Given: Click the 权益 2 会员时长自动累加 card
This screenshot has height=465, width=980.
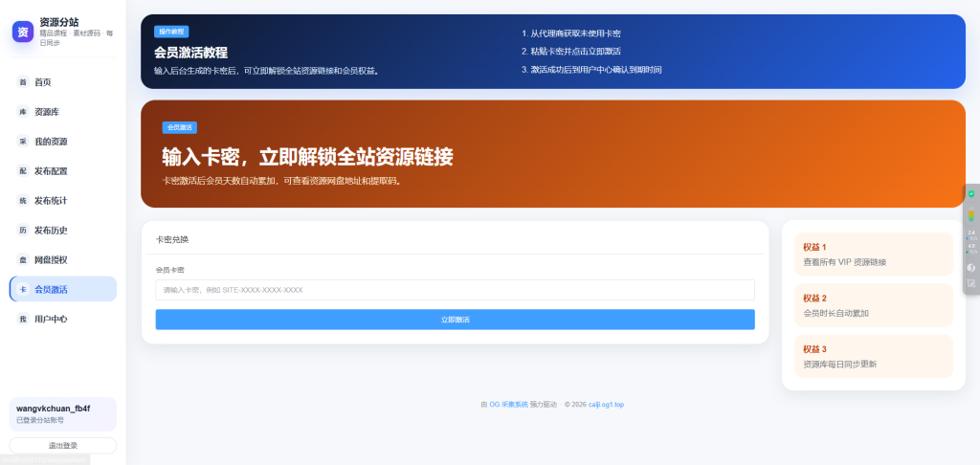Looking at the screenshot, I should pyautogui.click(x=874, y=305).
